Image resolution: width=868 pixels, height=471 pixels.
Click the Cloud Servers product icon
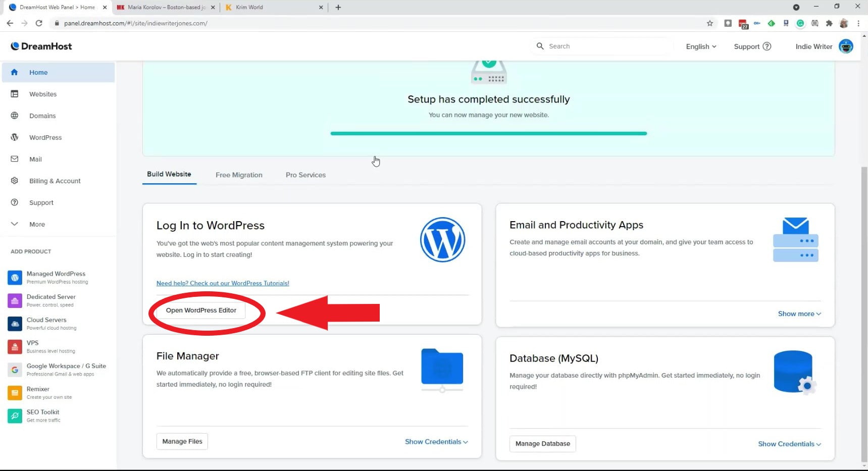point(15,324)
